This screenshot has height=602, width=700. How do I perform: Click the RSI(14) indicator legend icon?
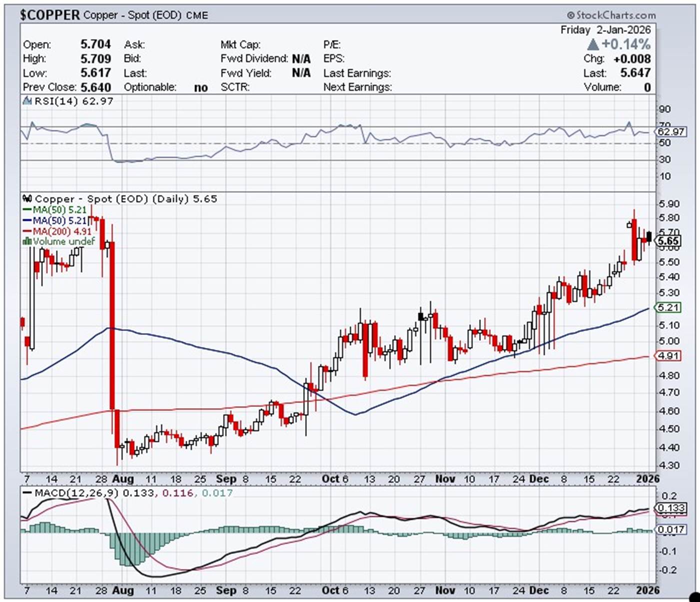pos(27,101)
